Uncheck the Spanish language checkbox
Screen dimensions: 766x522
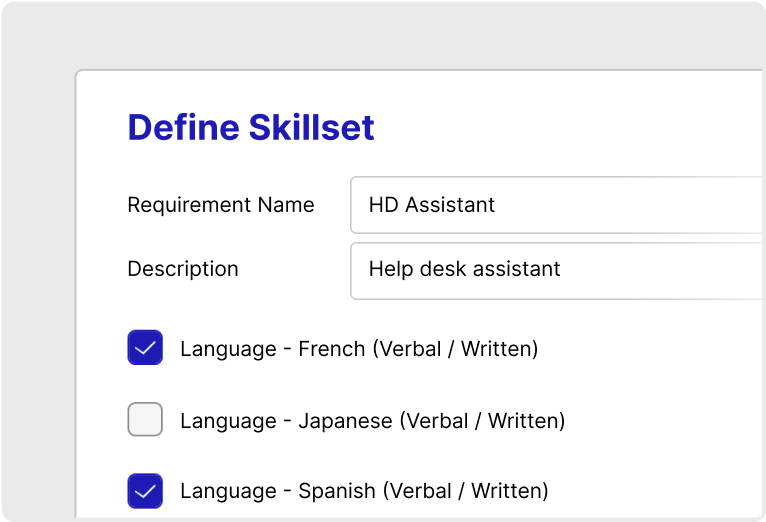[x=145, y=491]
